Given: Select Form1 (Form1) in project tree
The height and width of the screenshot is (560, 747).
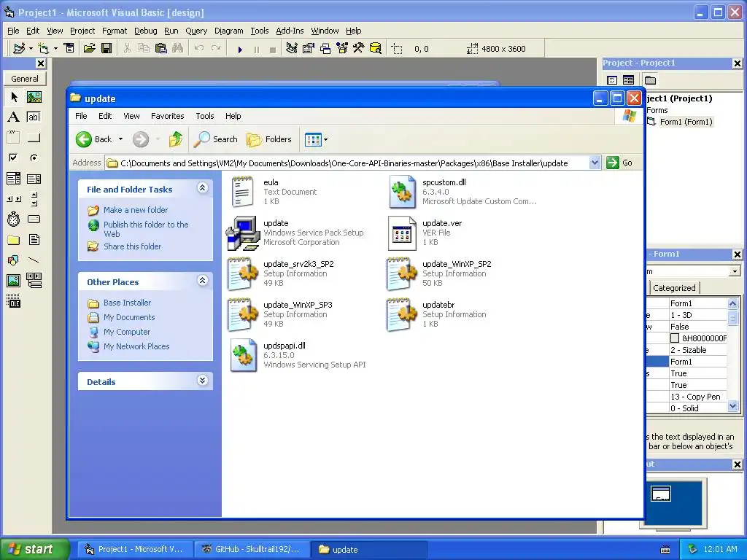Looking at the screenshot, I should (686, 122).
